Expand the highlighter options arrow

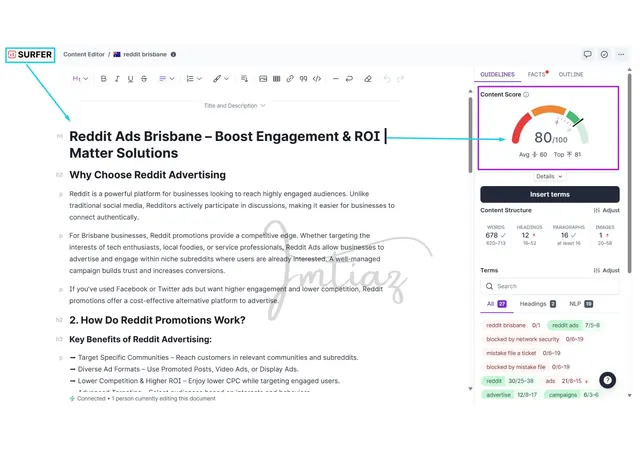point(227,79)
